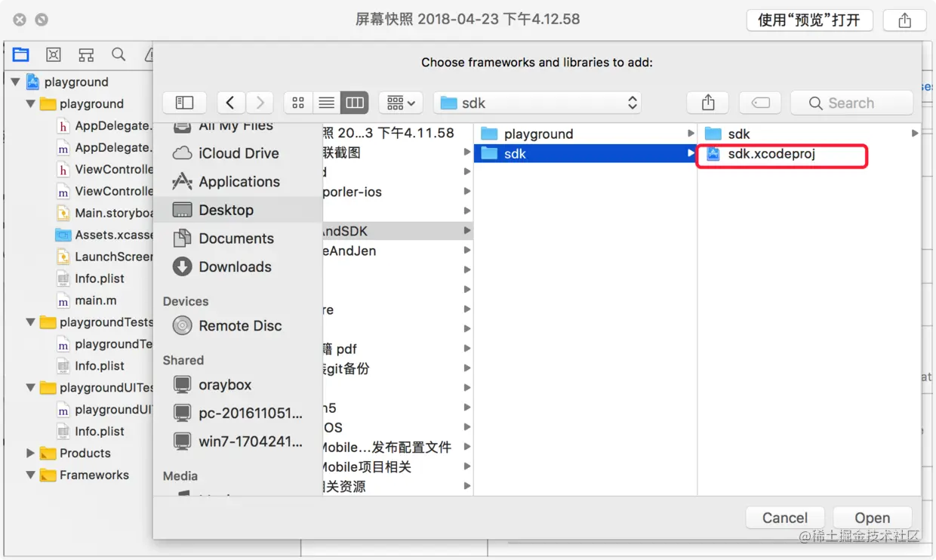Select oraybox shared computer
Viewport: 936px width, 560px height.
[238, 385]
